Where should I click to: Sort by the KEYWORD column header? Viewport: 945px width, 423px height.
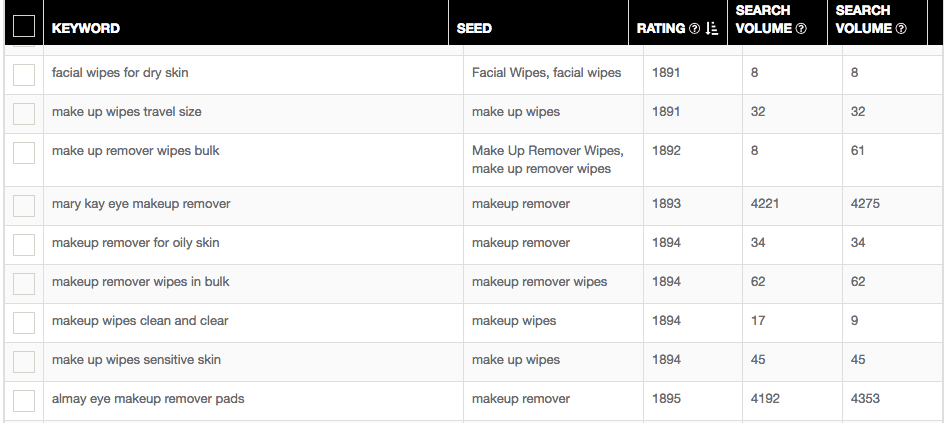pyautogui.click(x=86, y=28)
